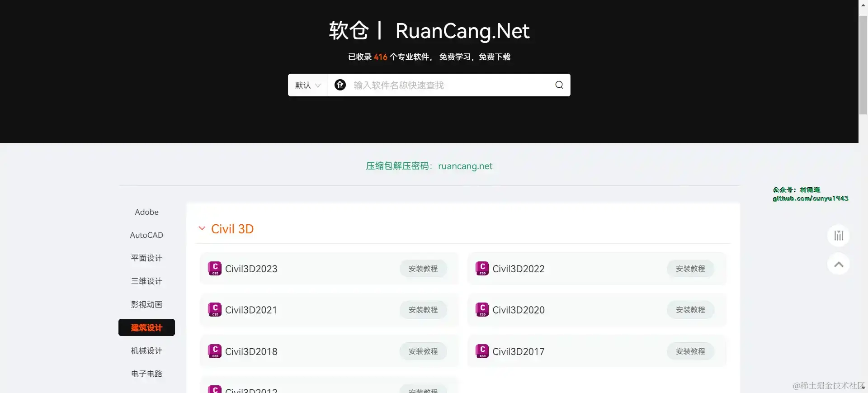Click the Civil3D2023 product icon

click(x=215, y=269)
